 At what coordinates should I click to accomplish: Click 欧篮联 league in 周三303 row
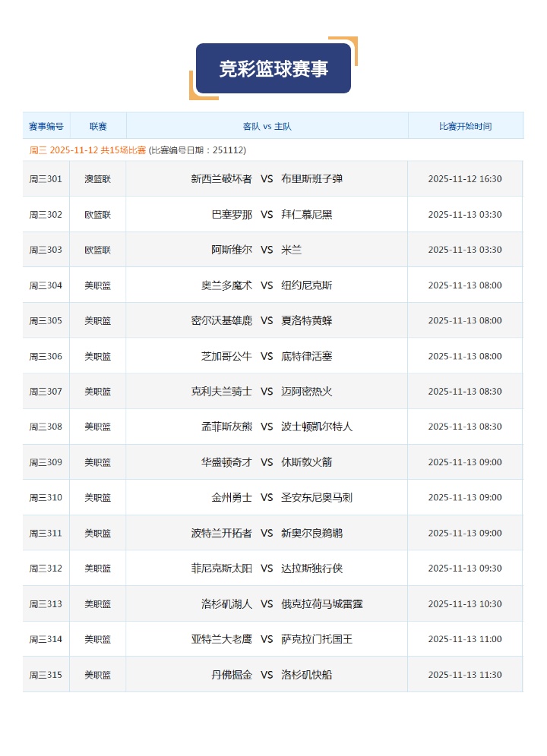[97, 250]
